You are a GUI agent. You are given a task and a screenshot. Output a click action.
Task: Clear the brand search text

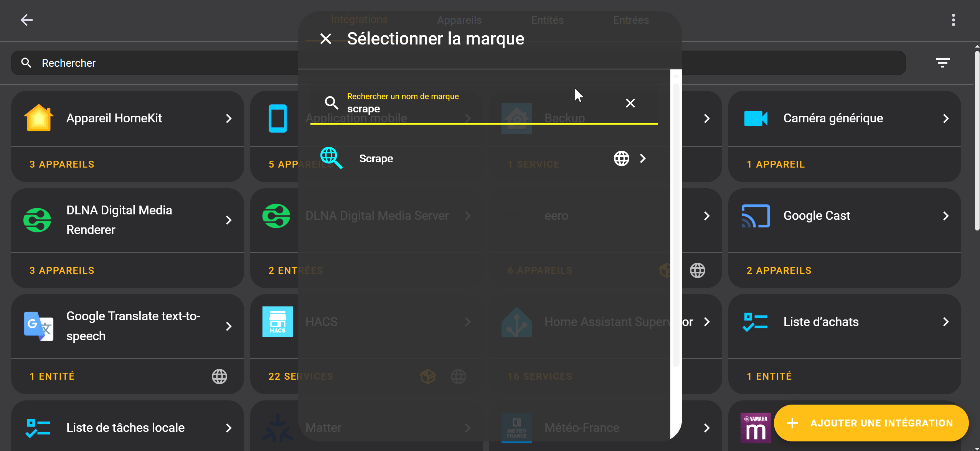[x=630, y=103]
